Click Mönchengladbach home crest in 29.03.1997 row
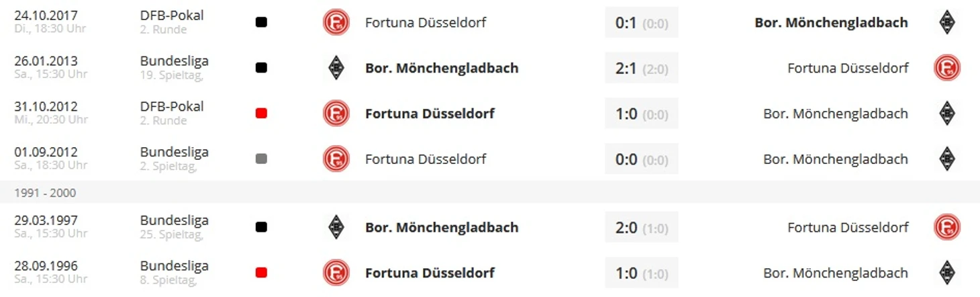Screen dimensions: 980x297 click(x=336, y=227)
